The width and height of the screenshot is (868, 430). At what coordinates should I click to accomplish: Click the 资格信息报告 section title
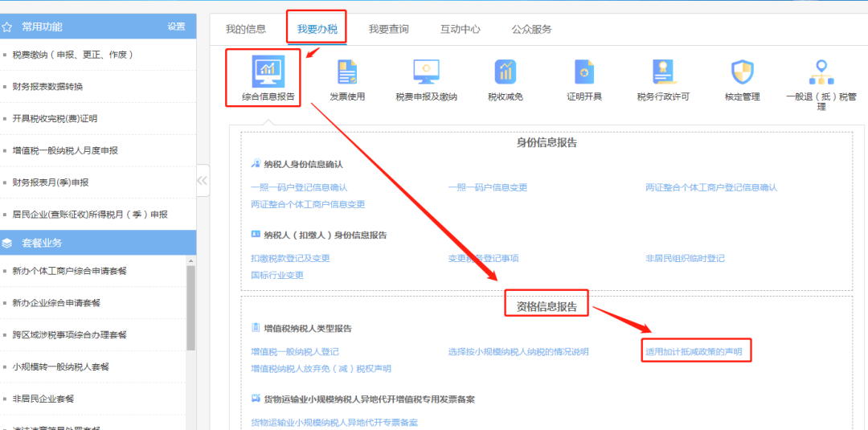(547, 307)
